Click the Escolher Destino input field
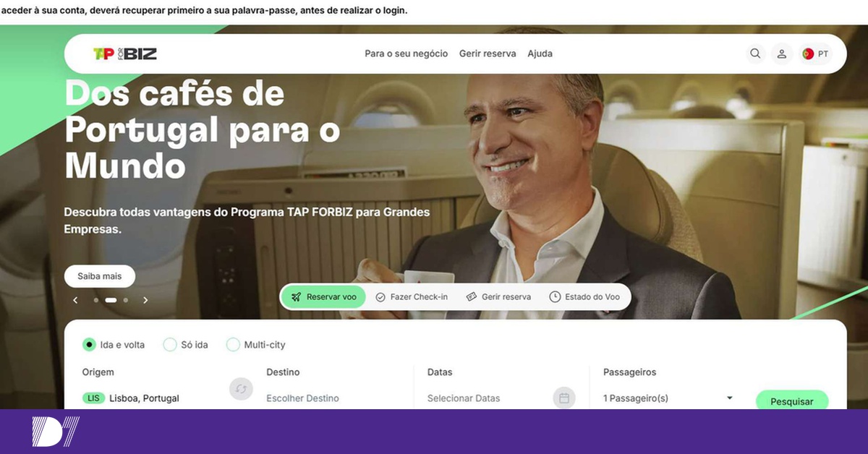The image size is (868, 454). point(302,398)
